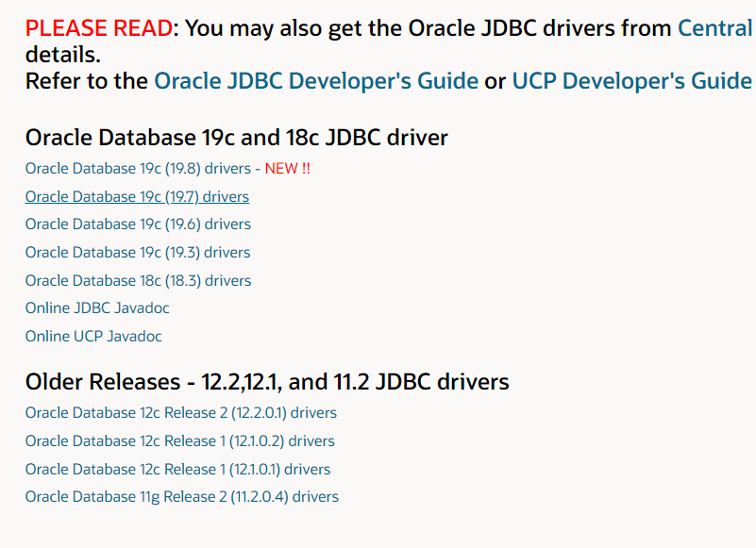The width and height of the screenshot is (756, 548).
Task: Open Oracle Database 19c (19.6) drivers link
Action: 138,224
